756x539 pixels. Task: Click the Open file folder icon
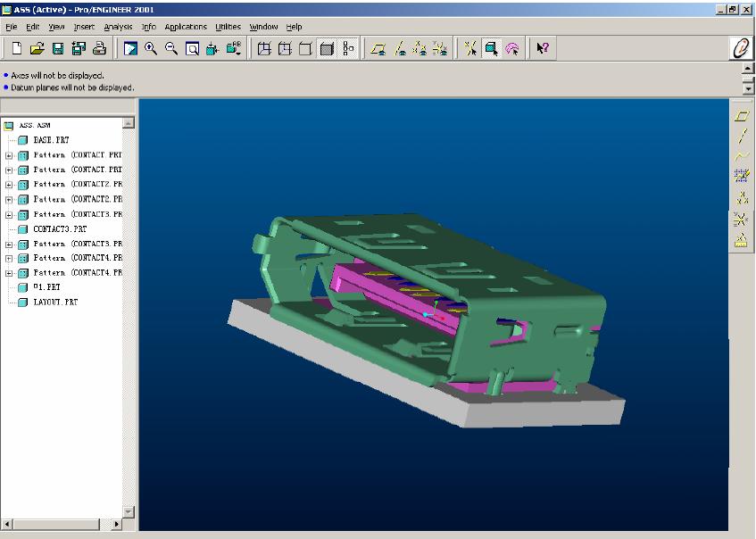[x=37, y=49]
